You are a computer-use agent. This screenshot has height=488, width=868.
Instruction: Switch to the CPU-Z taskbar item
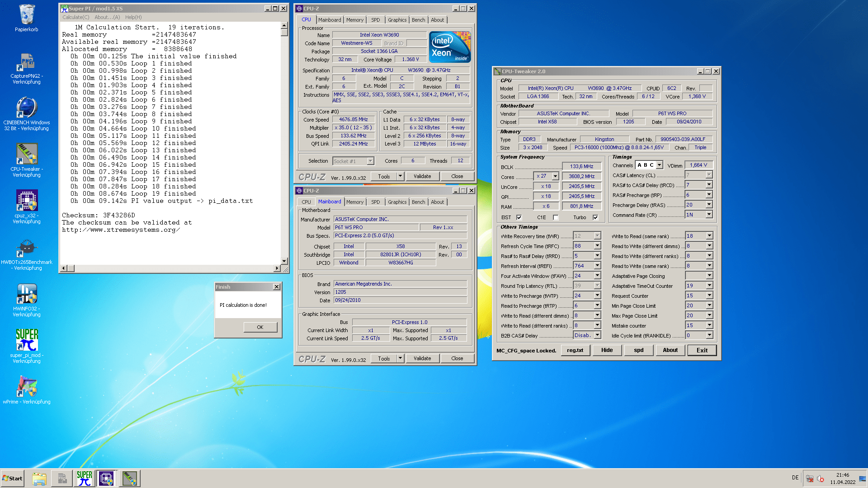point(107,479)
